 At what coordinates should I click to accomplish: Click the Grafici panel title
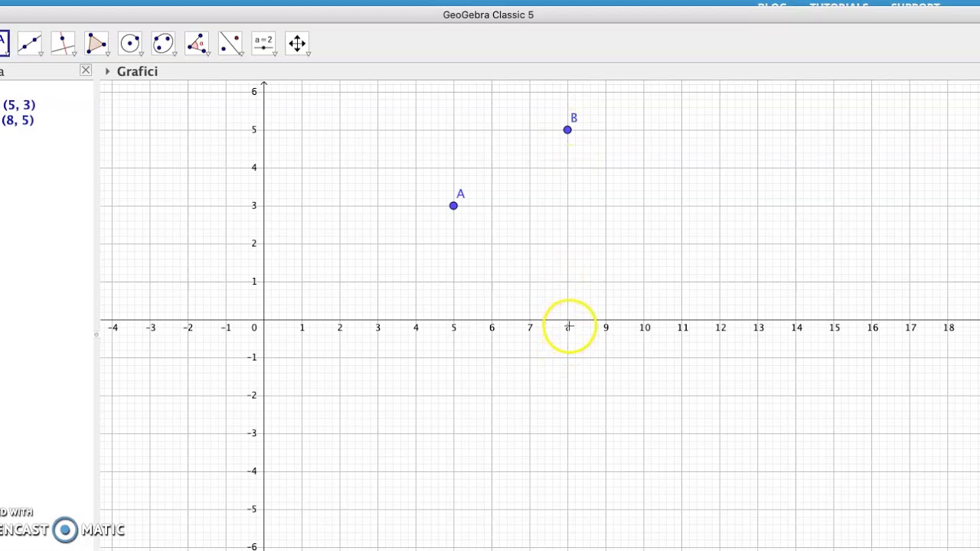click(x=137, y=71)
